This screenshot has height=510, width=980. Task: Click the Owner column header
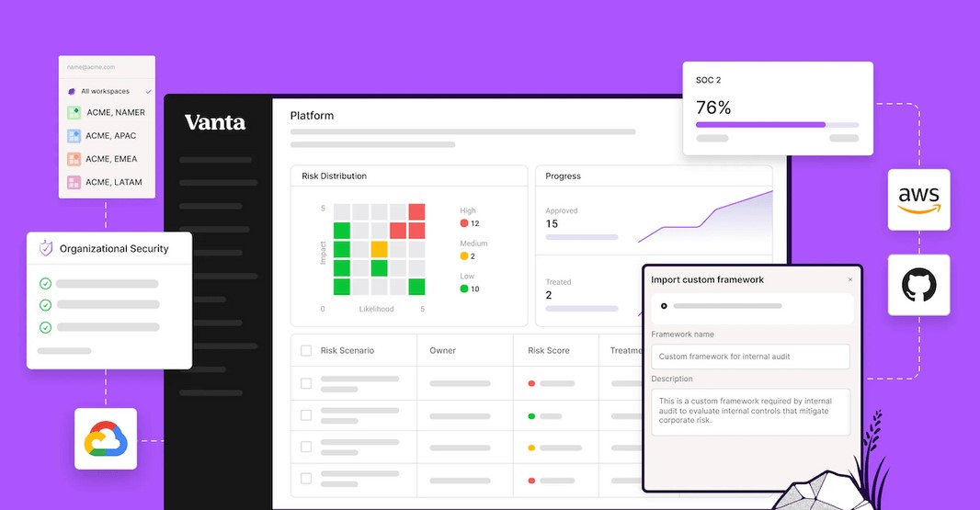pyautogui.click(x=442, y=351)
